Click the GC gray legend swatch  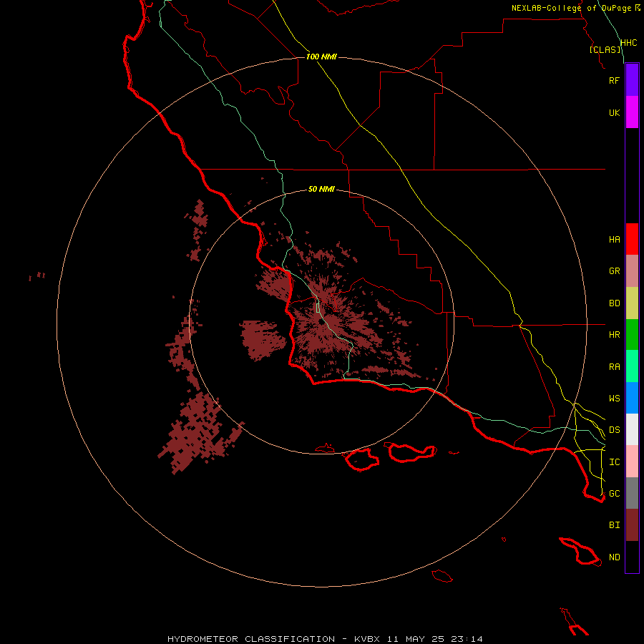pyautogui.click(x=632, y=493)
